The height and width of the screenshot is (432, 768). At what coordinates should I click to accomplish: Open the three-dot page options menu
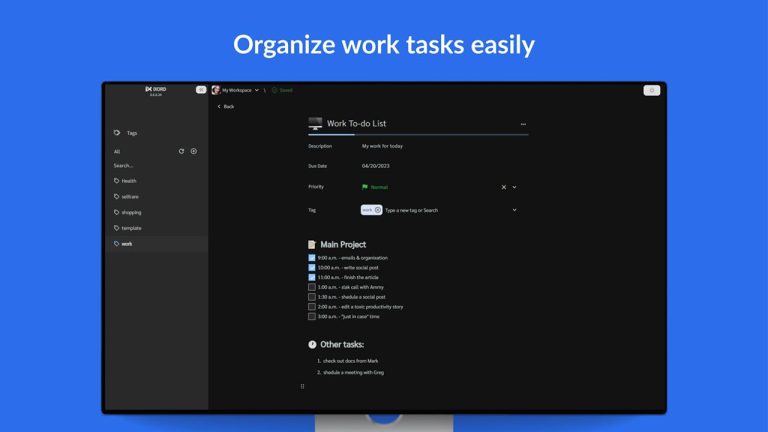(523, 124)
